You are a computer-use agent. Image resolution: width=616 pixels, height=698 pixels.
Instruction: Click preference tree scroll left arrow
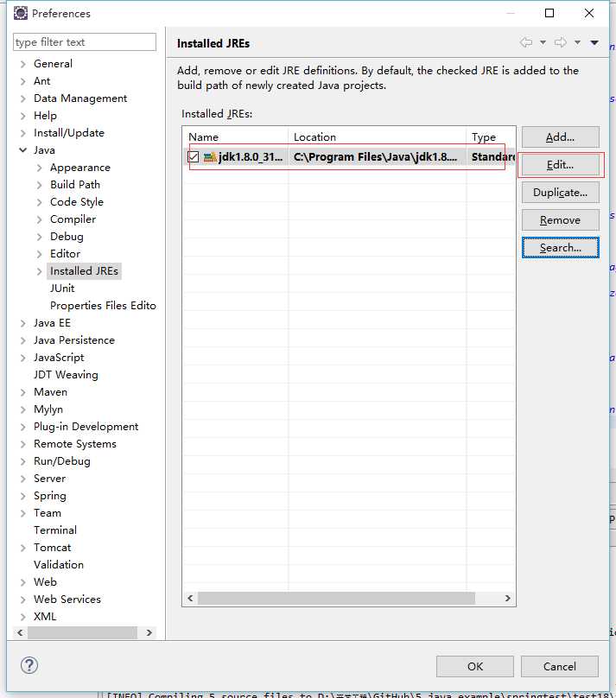coord(20,633)
